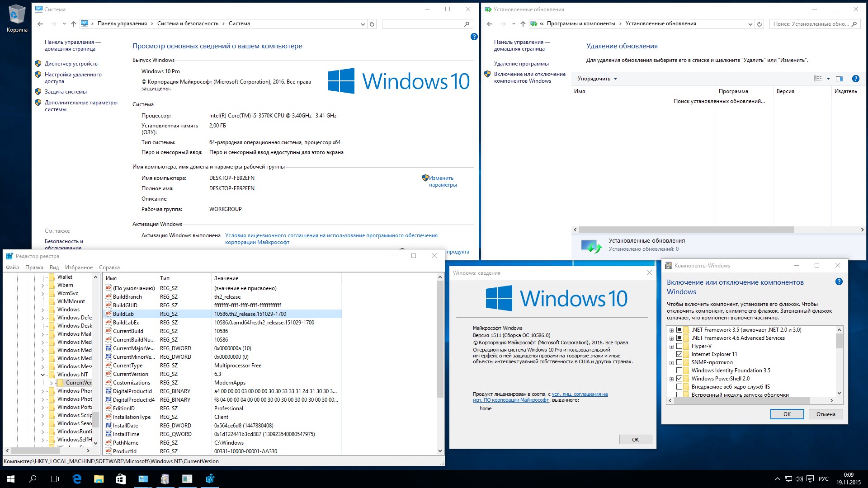The width and height of the screenshot is (868, 488).
Task: Open the Recycle Bin desktop icon
Action: click(x=17, y=18)
